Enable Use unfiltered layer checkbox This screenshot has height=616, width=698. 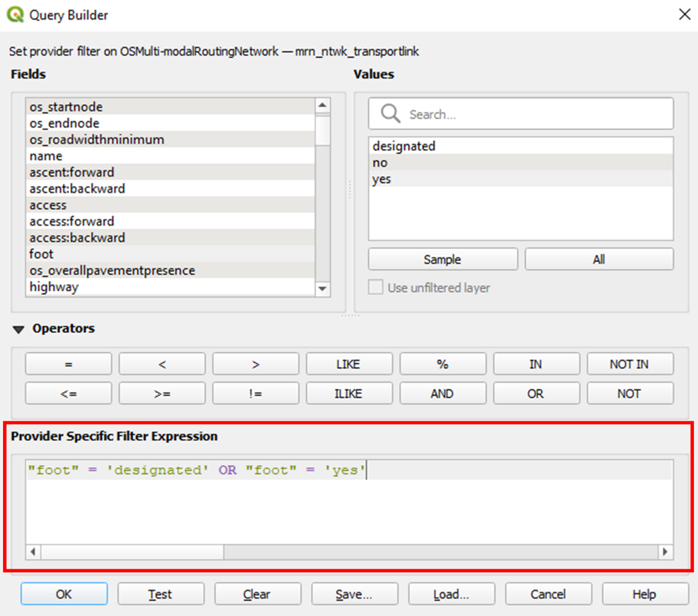(x=375, y=288)
